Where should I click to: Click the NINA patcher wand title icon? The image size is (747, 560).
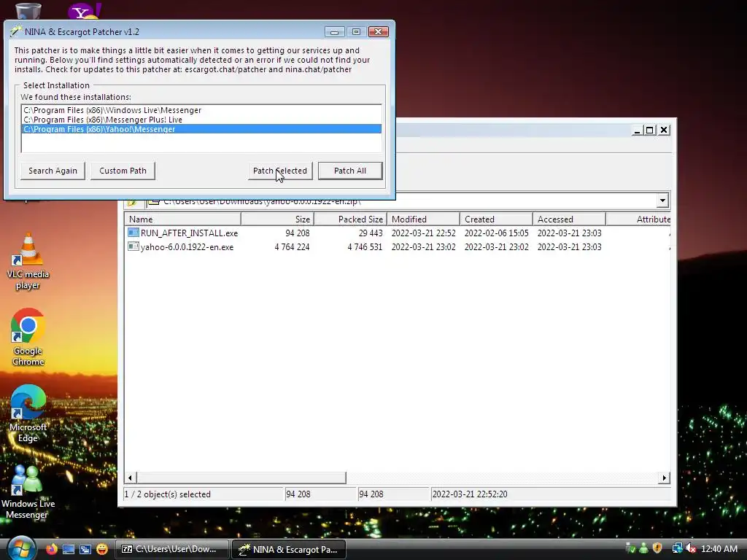16,31
